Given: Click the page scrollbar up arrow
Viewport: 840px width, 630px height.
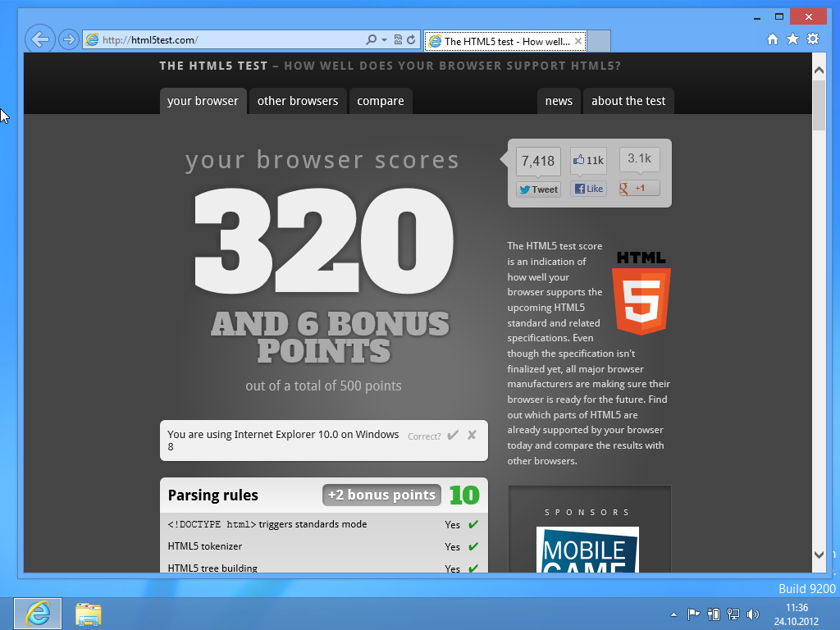Looking at the screenshot, I should pos(819,71).
